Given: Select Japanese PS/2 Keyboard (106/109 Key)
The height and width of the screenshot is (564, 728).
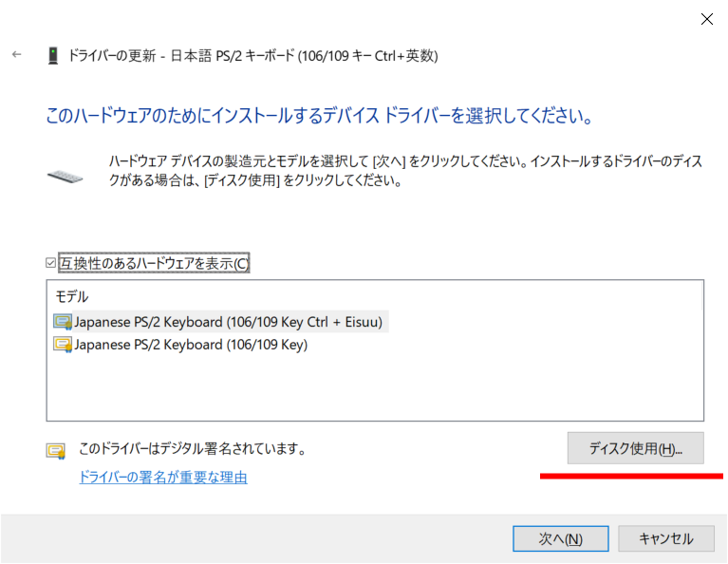Looking at the screenshot, I should click(x=190, y=345).
